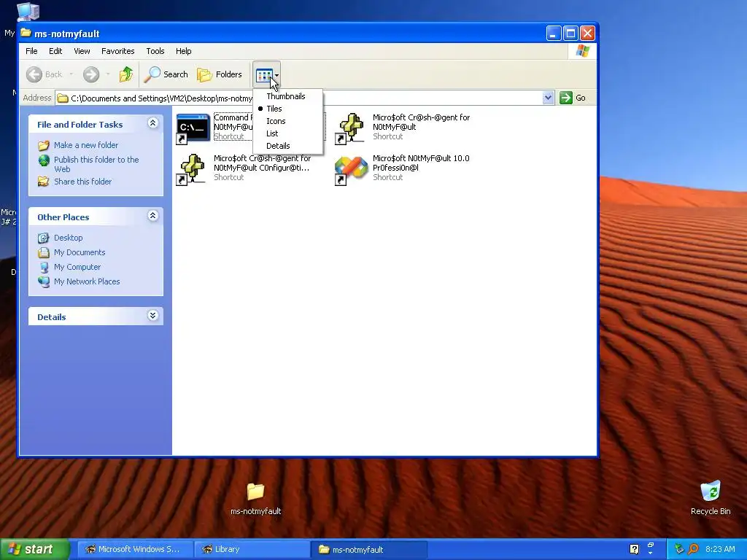The height and width of the screenshot is (560, 747).
Task: Maximize the ms-notmyfault window
Action: point(570,34)
